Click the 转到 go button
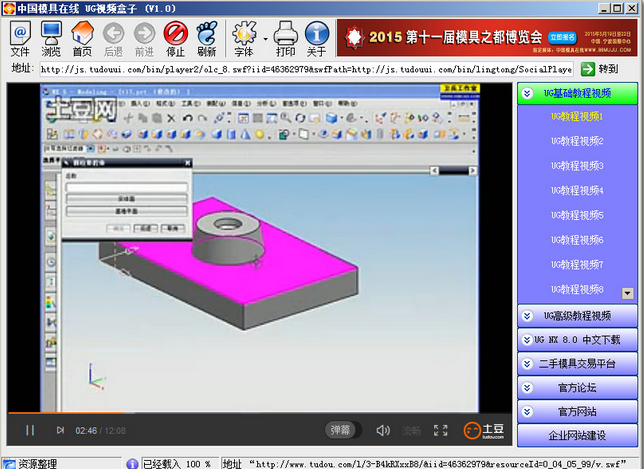644x469 pixels. point(600,69)
